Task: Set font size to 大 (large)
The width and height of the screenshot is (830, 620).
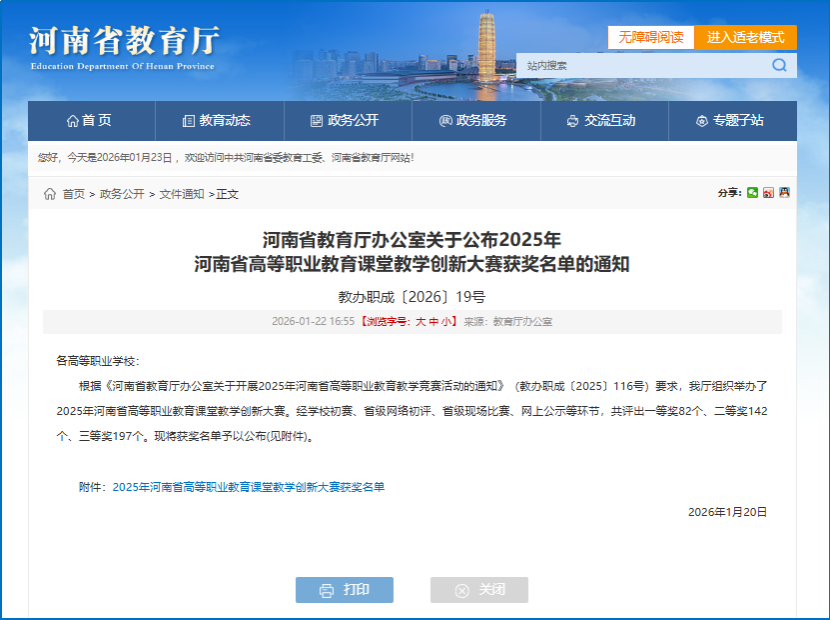Action: click(x=420, y=322)
